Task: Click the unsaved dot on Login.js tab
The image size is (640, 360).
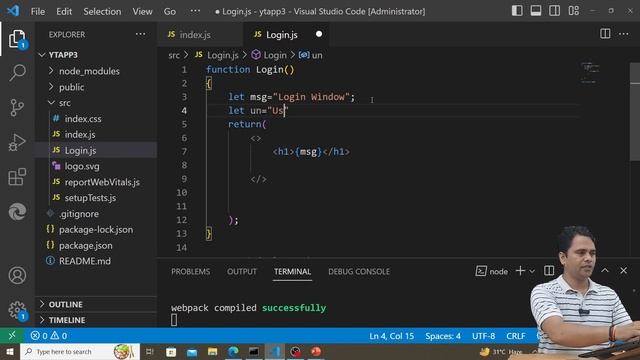Action: [x=319, y=34]
